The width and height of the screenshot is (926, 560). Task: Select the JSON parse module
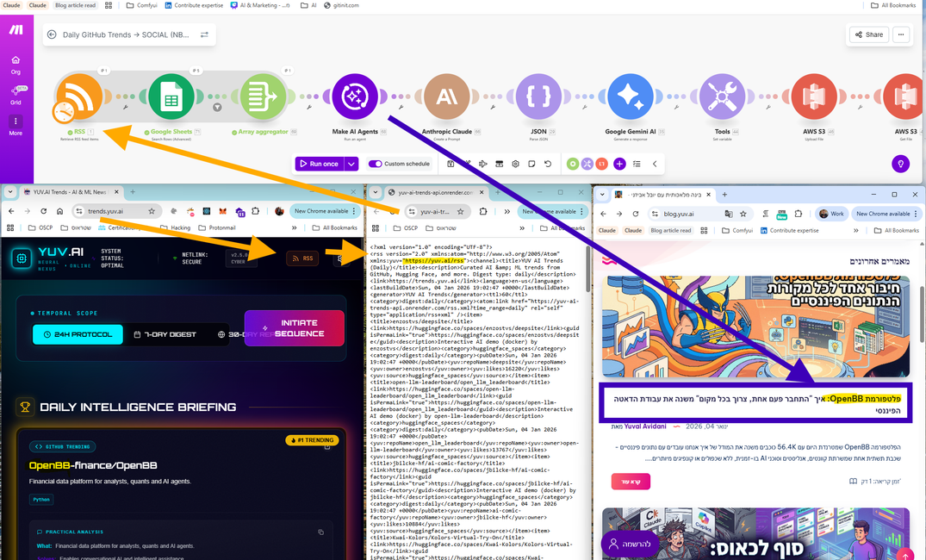point(538,96)
